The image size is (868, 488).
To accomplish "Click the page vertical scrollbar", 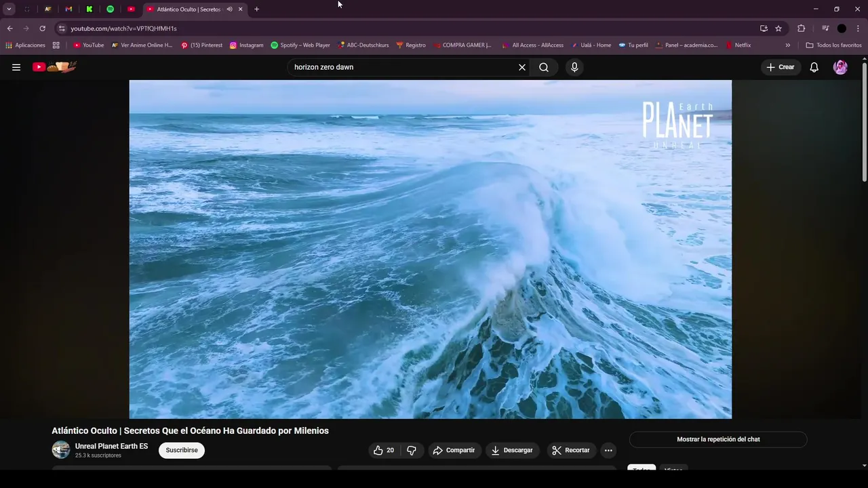I will click(x=864, y=122).
